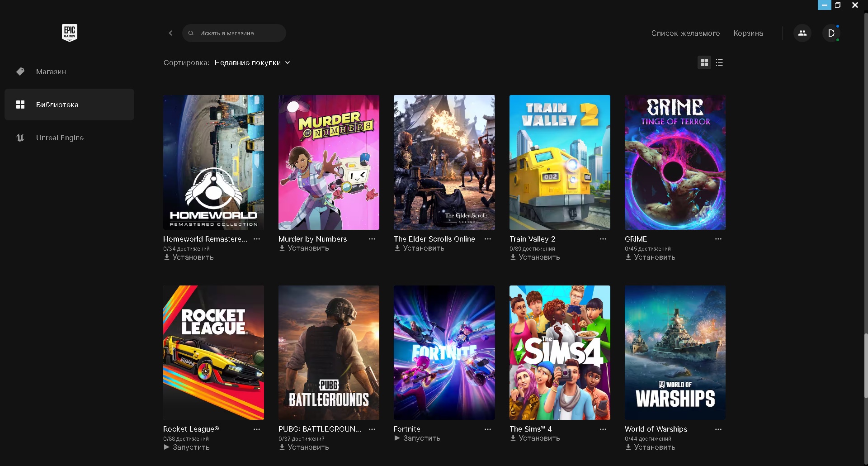Screen dimensions: 868x466
Task: Launch Fortnite with Запустить
Action: coord(417,438)
